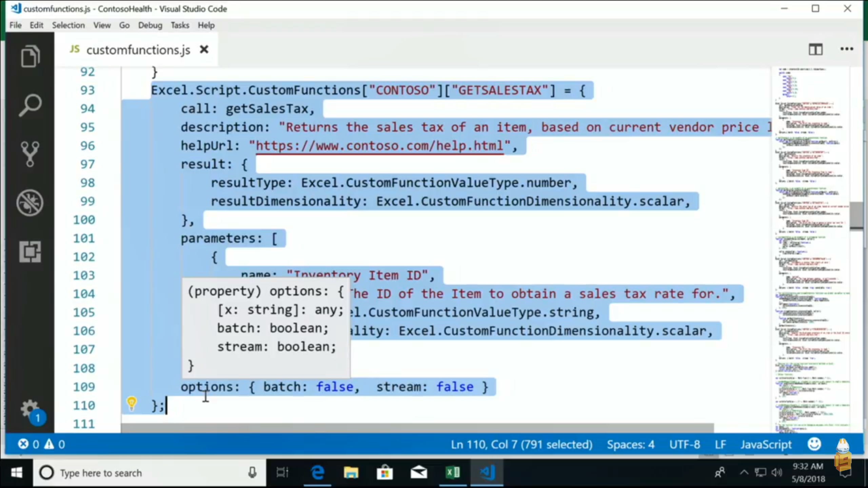
Task: Change language mode JavaScript
Action: click(766, 444)
